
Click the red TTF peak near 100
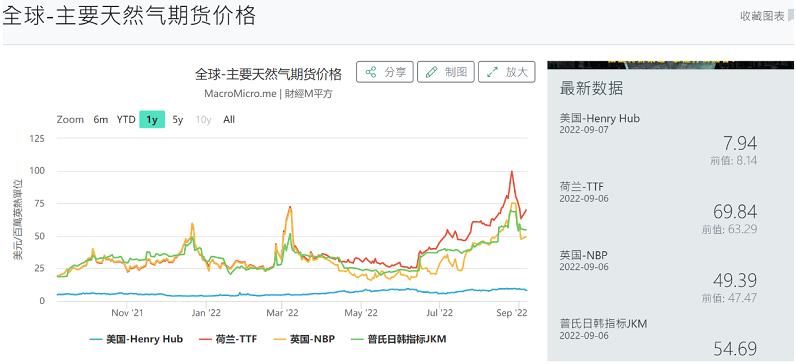click(512, 172)
